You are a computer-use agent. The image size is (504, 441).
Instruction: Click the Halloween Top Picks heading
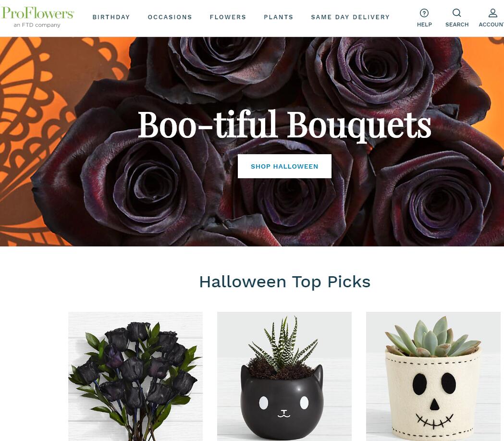coord(285,282)
